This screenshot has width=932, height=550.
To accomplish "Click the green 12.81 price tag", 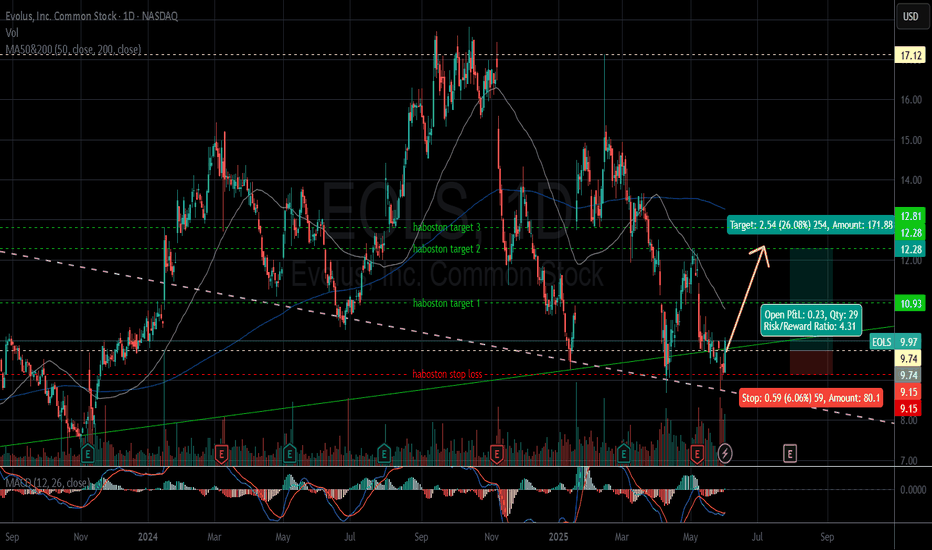I will (911, 216).
